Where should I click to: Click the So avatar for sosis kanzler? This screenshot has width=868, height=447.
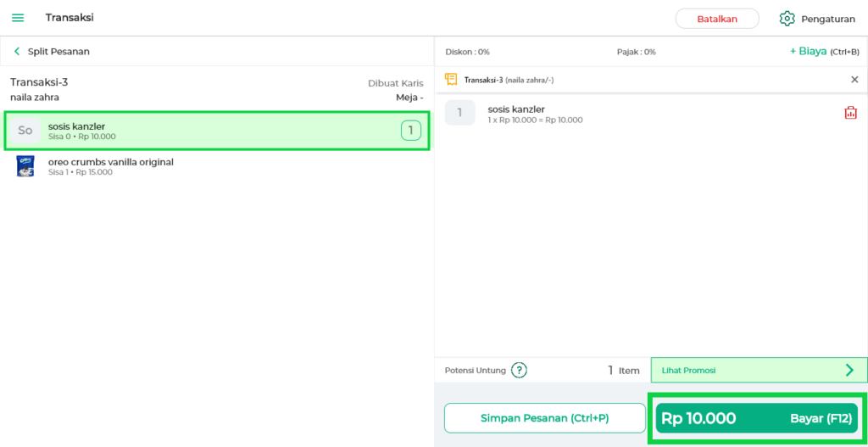tap(25, 131)
